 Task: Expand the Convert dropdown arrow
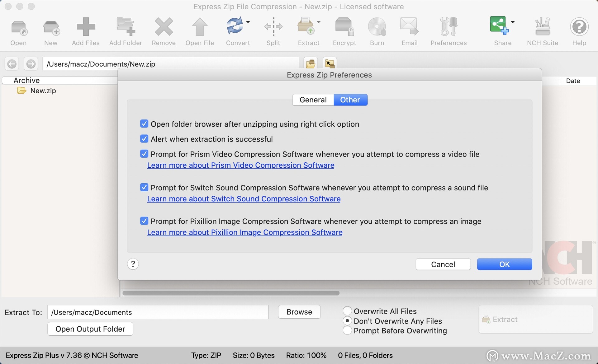pyautogui.click(x=248, y=22)
